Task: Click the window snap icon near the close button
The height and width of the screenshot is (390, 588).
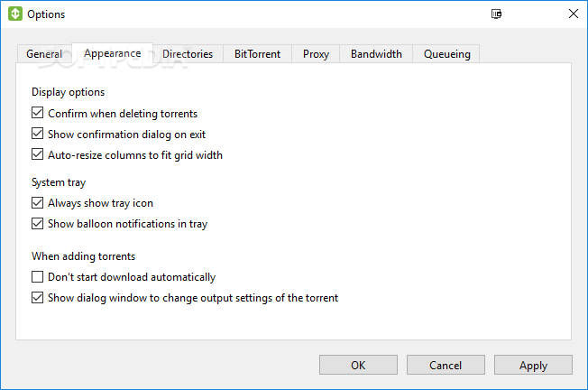Action: point(497,14)
